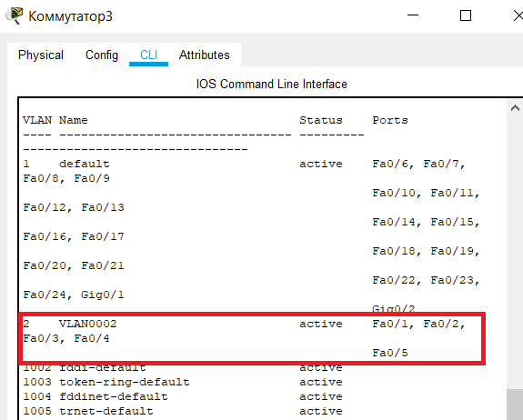Image resolution: width=523 pixels, height=420 pixels.
Task: Click the 'Fa0/5' port text
Action: coord(390,353)
